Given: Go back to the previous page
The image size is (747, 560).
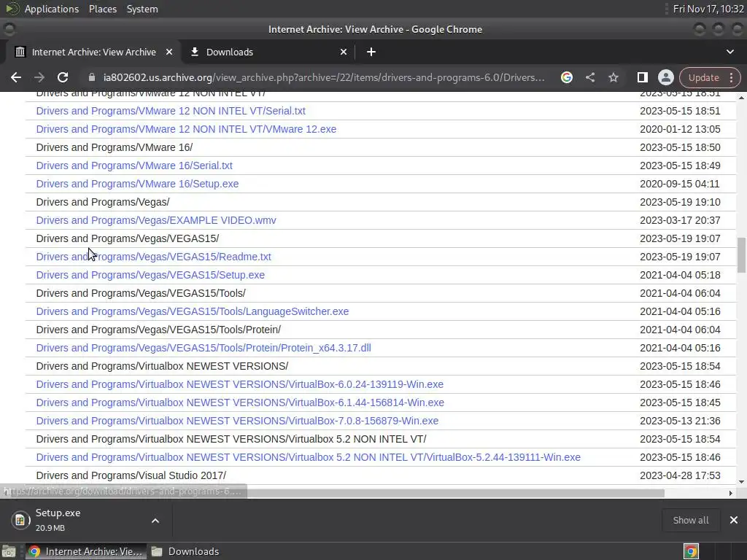Looking at the screenshot, I should click(x=16, y=77).
